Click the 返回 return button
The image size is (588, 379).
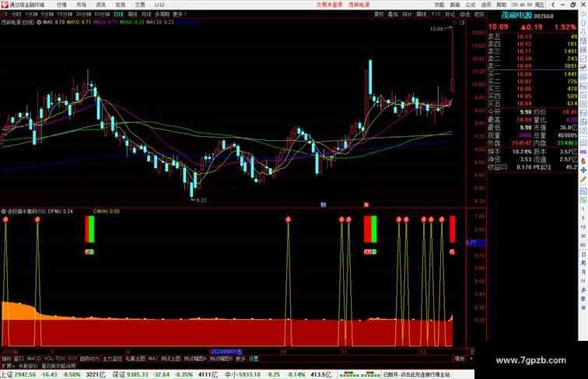pos(479,14)
